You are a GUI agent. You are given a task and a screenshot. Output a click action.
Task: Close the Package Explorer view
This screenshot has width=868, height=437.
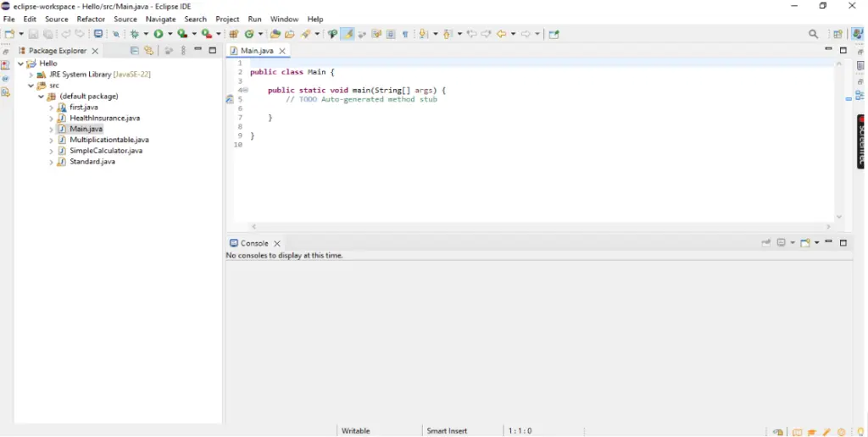[95, 51]
